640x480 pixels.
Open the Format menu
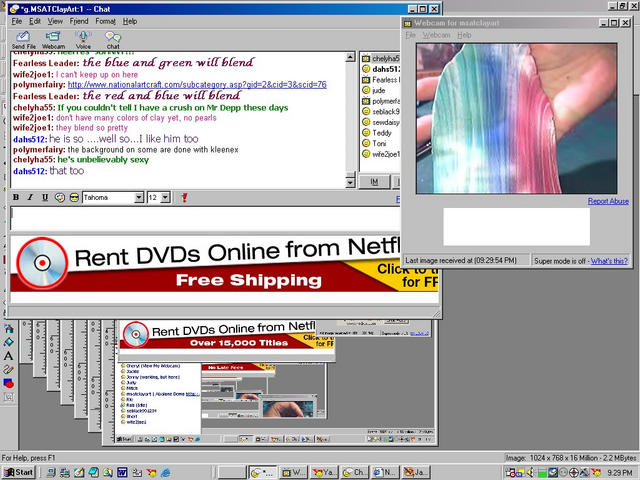pos(105,21)
